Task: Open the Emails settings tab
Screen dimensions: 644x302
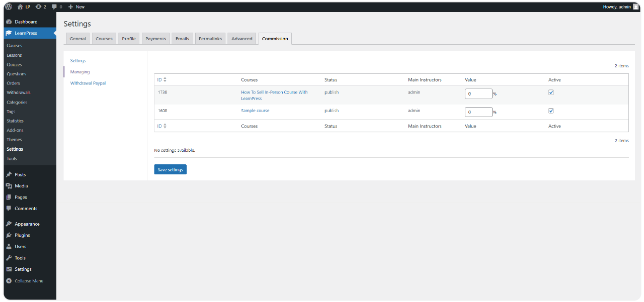Action: [x=182, y=39]
